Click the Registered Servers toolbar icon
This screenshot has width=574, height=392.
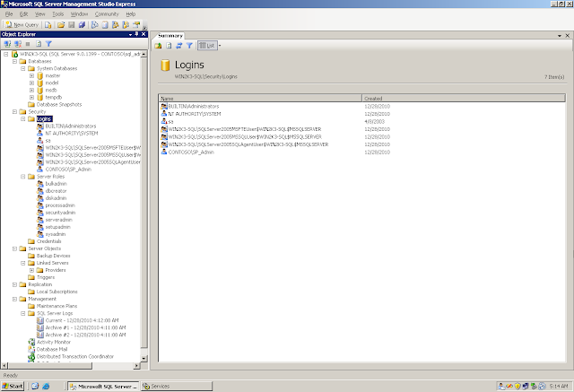(95, 25)
